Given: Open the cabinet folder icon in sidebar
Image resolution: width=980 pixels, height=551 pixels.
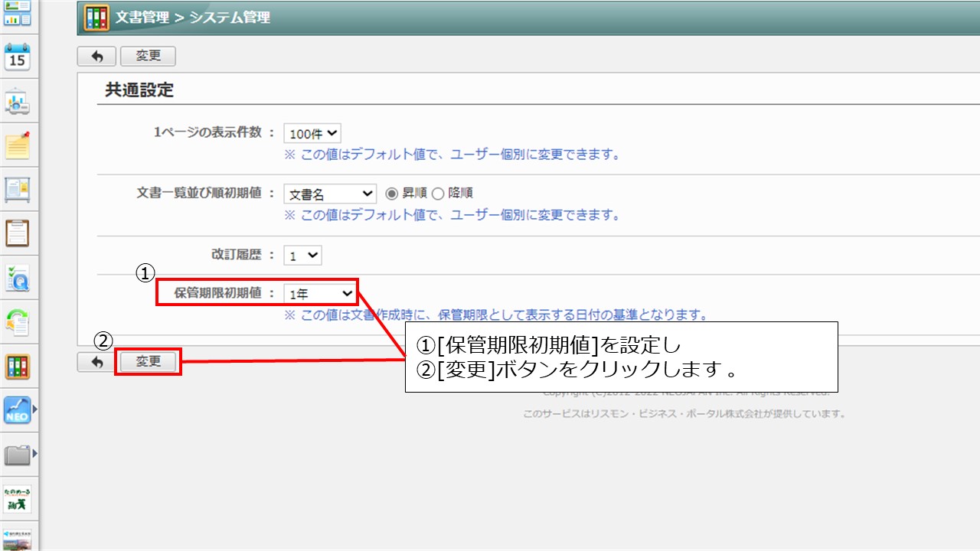Looking at the screenshot, I should click(17, 455).
